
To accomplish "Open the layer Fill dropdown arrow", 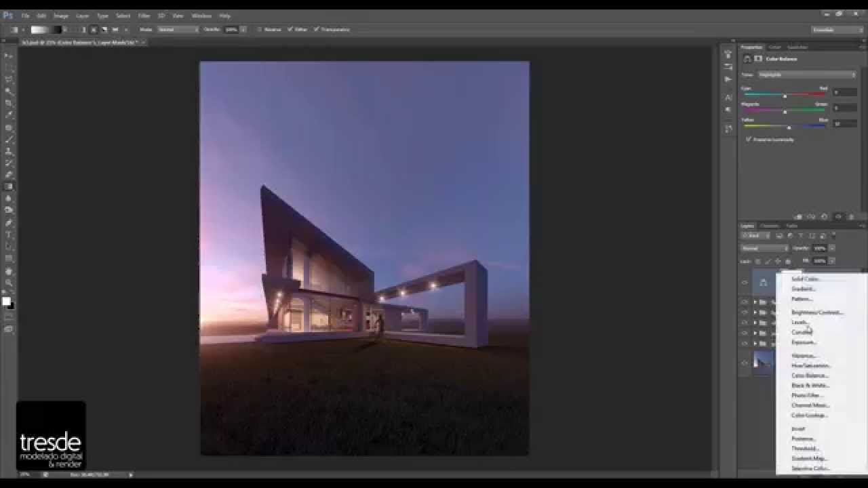I will pyautogui.click(x=832, y=261).
